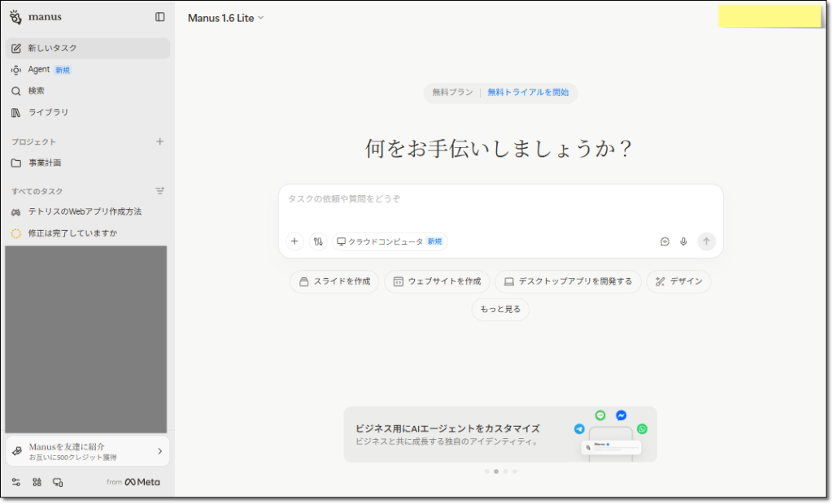Viewport: 833px width, 504px height.
Task: Open the devices icon at sidebar bottom
Action: point(58,482)
